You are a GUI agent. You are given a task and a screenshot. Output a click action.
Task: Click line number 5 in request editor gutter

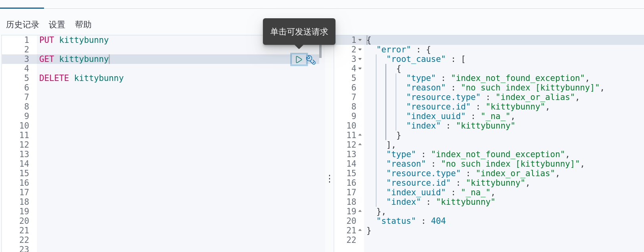pos(27,78)
